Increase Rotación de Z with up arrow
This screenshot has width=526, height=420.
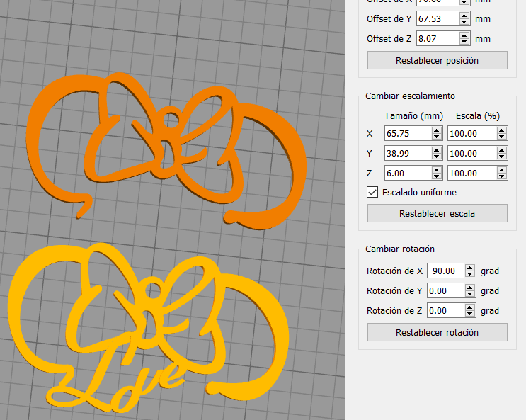point(470,307)
